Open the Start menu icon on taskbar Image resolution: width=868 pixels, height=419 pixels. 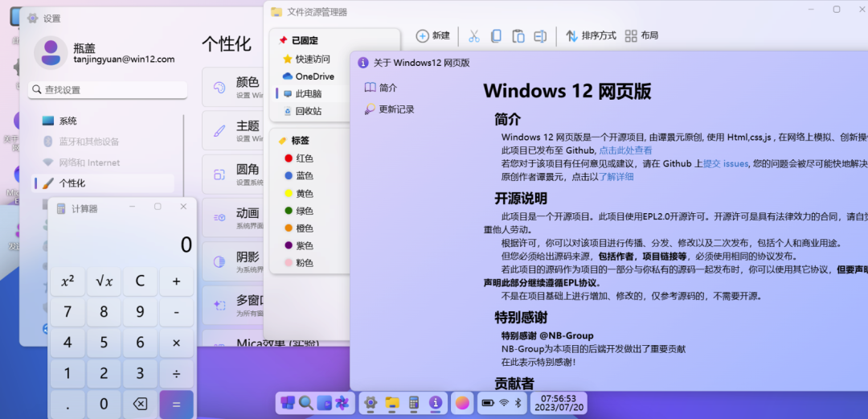tap(288, 403)
